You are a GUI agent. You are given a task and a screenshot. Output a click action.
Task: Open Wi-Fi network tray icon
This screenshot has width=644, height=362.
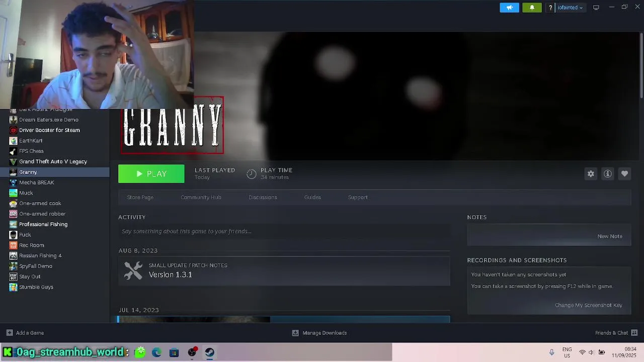coord(582,352)
